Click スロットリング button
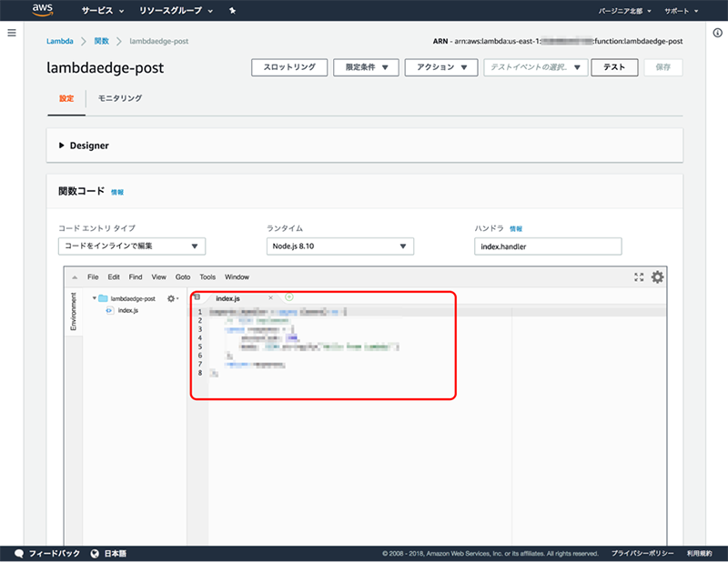Image resolution: width=728 pixels, height=562 pixels. pos(289,67)
